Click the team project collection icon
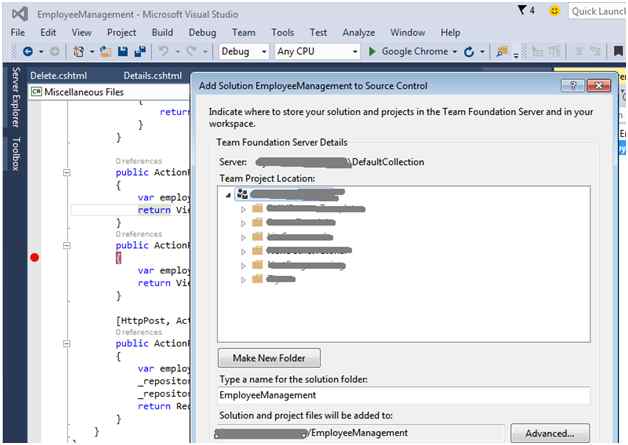The width and height of the screenshot is (628, 445). [x=242, y=194]
